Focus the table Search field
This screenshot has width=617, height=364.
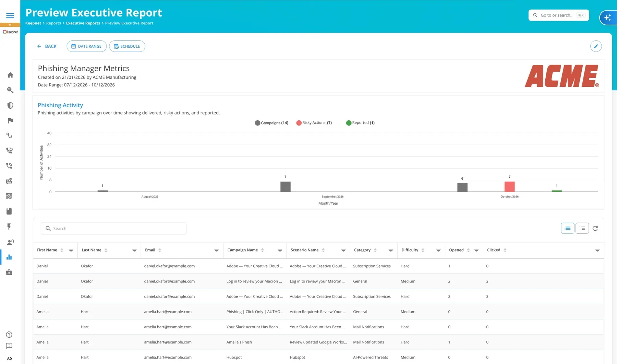pyautogui.click(x=113, y=229)
